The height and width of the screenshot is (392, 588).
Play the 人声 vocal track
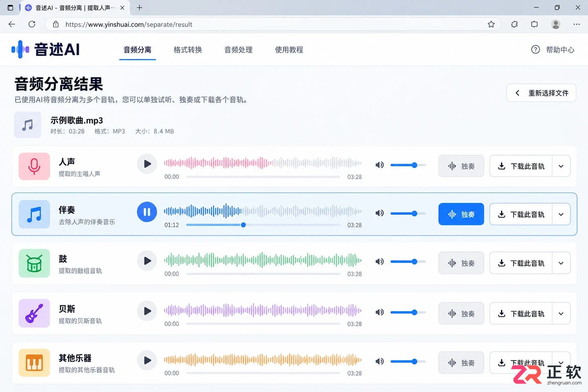[147, 164]
